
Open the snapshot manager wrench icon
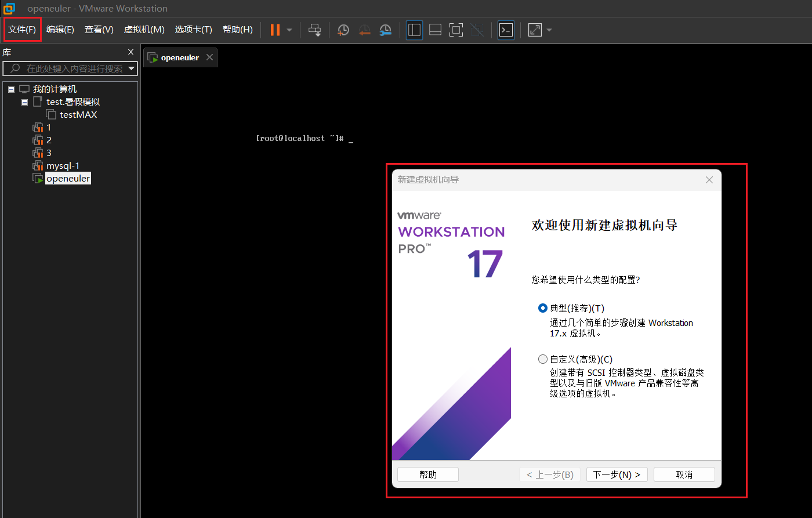[x=385, y=30]
